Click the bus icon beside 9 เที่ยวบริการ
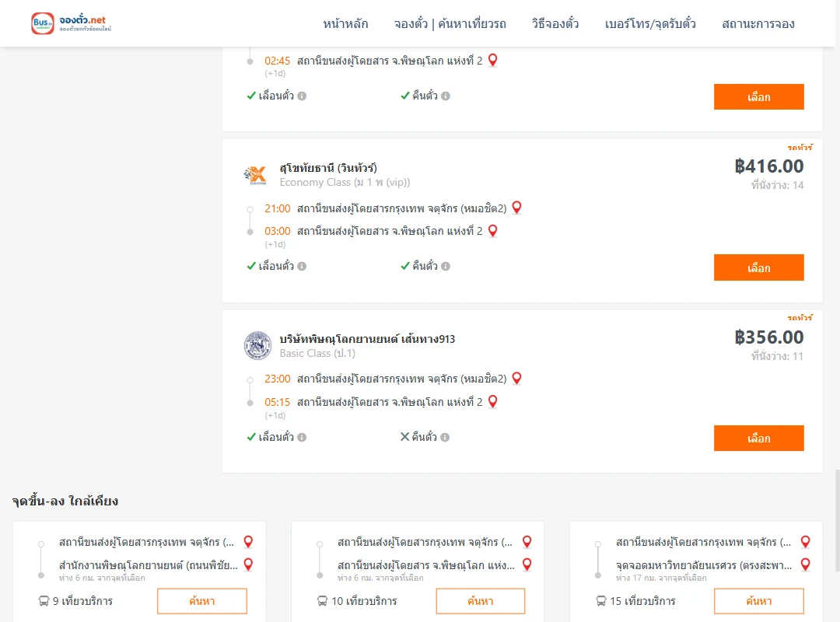 click(x=44, y=601)
